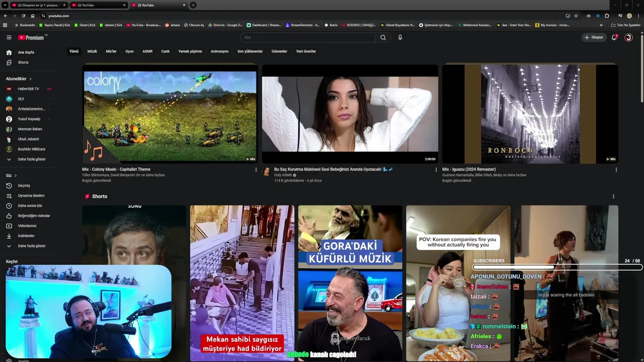Select the Yemek pişirme filter chip
Viewport: 644px width, 362px height.
point(190,51)
